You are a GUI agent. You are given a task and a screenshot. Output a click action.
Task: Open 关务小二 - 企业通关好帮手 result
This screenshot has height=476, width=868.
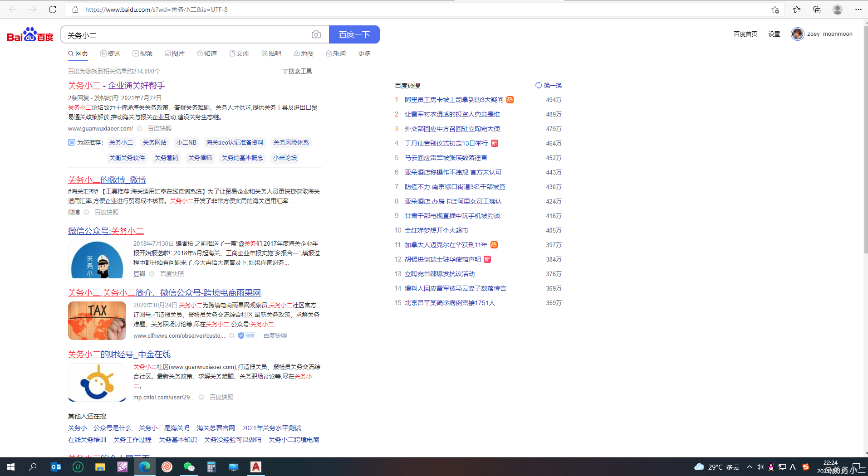click(x=117, y=85)
